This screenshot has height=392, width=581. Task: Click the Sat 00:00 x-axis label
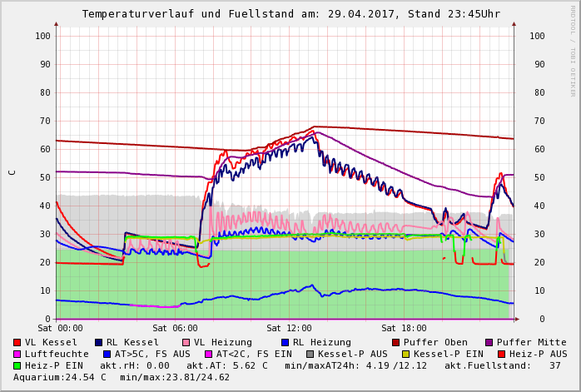[59, 329]
